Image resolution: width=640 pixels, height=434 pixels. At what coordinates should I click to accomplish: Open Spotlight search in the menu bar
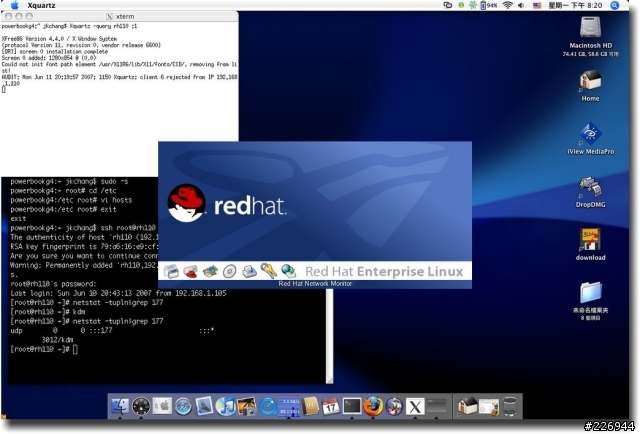coord(614,5)
